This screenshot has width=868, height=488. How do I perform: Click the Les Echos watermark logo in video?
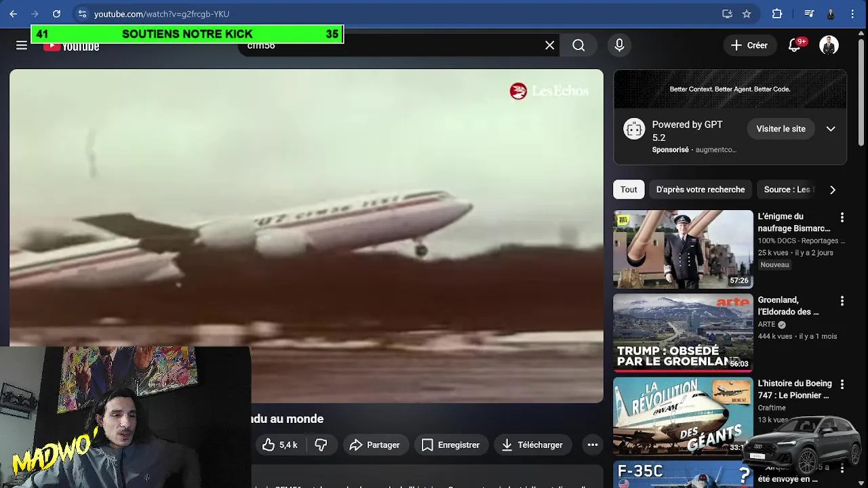[549, 91]
